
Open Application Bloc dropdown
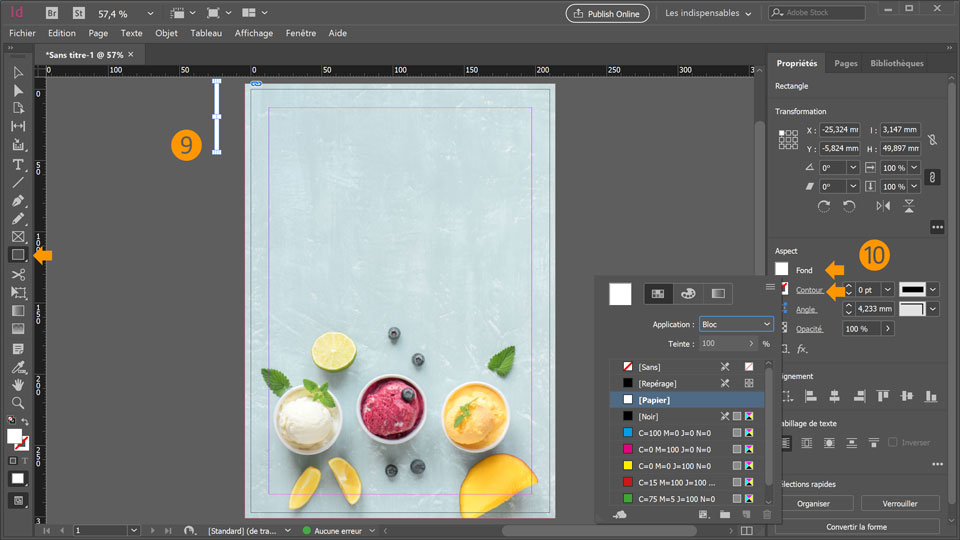click(x=736, y=324)
